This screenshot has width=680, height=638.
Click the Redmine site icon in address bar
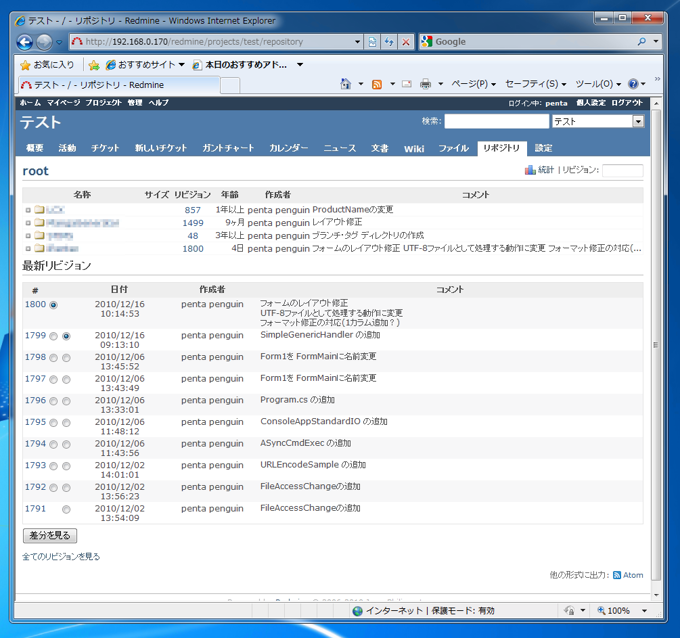click(x=77, y=42)
